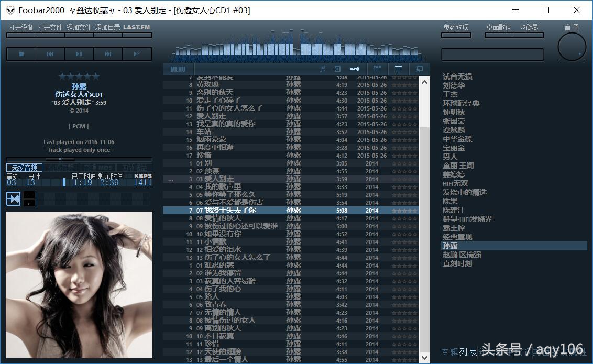Image resolution: width=593 pixels, height=364 pixels.
Task: Click the search input box above the artist list
Action: pyautogui.click(x=492, y=54)
